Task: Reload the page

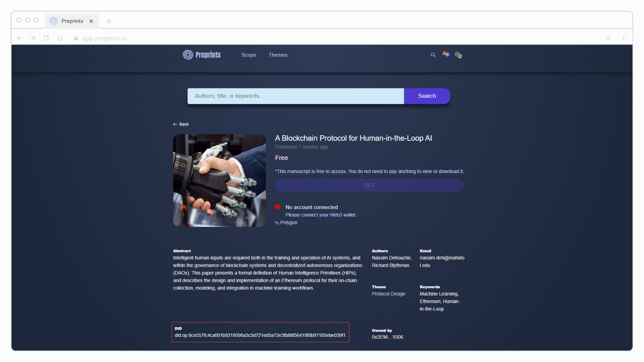Action: pyautogui.click(x=46, y=38)
